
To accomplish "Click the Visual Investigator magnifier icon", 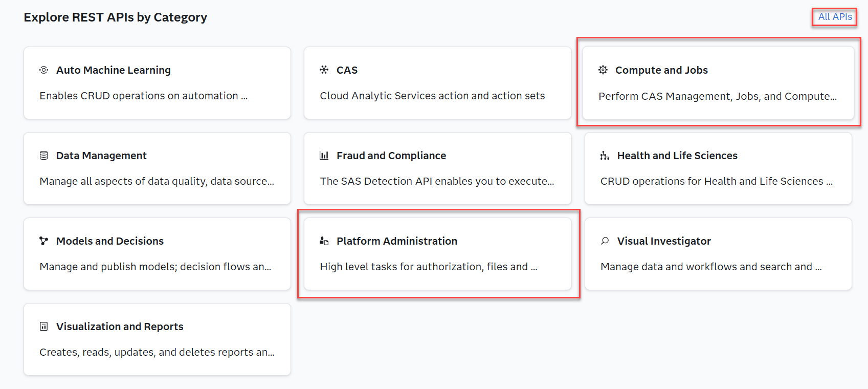I will point(604,241).
